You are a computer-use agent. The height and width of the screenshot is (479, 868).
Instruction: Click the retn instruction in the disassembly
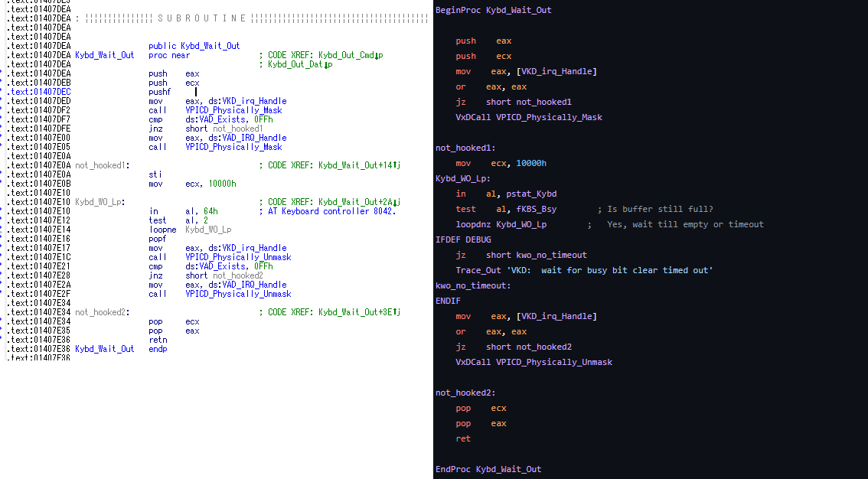click(158, 340)
